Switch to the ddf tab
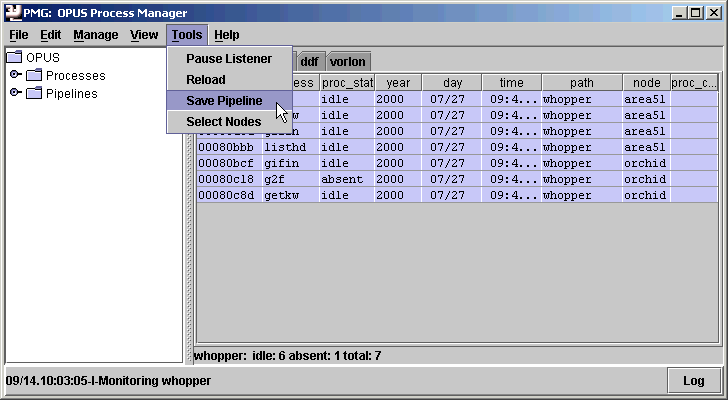 [309, 62]
